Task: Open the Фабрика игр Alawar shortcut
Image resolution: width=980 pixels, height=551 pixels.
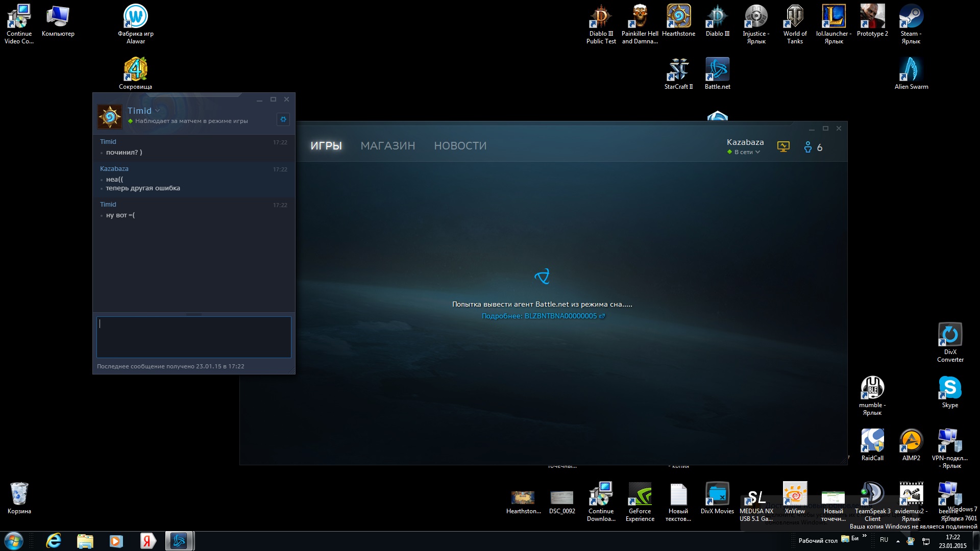Action: pos(136,24)
